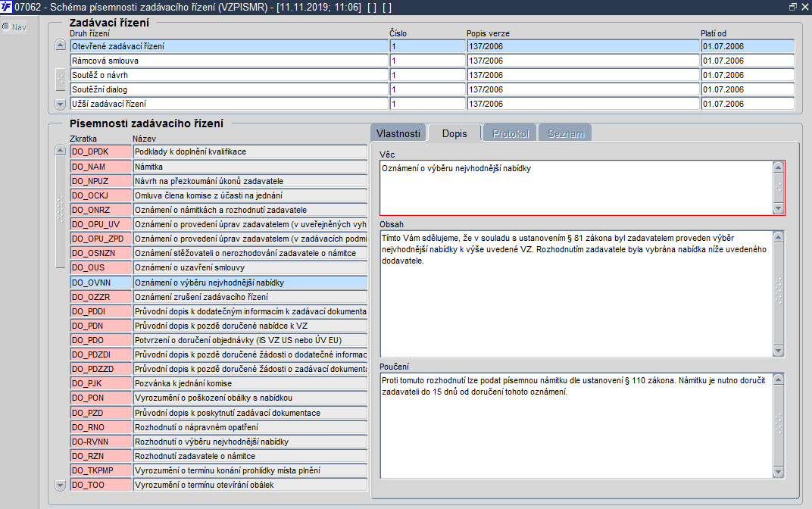Screen dimensions: 812x509
Task: Click Popis verze field of Soutěžní dialog
Action: [583, 89]
